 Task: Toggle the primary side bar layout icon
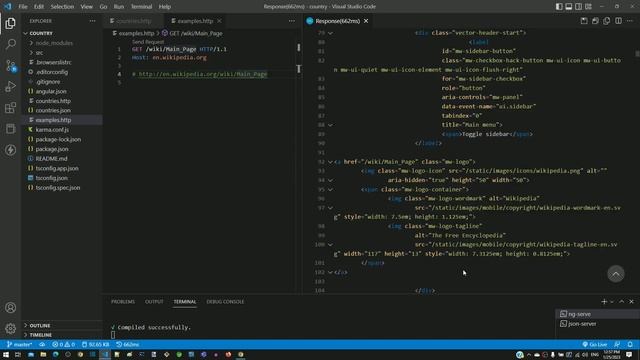[559, 7]
